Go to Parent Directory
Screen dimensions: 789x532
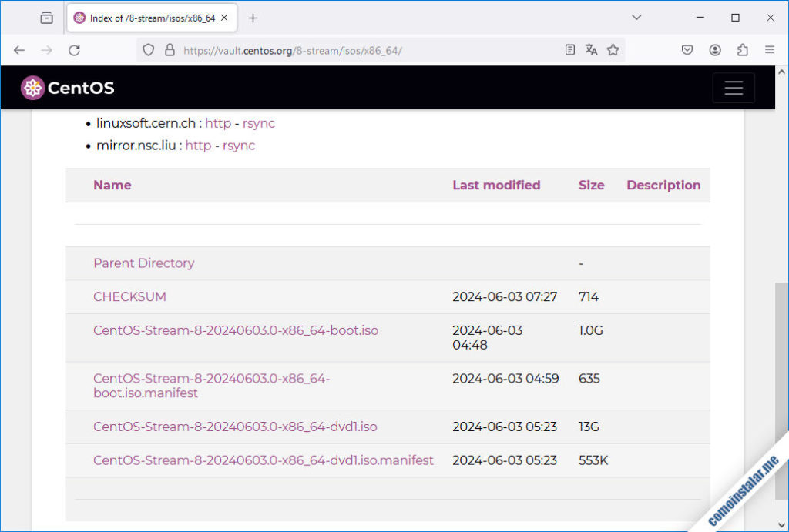[144, 263]
